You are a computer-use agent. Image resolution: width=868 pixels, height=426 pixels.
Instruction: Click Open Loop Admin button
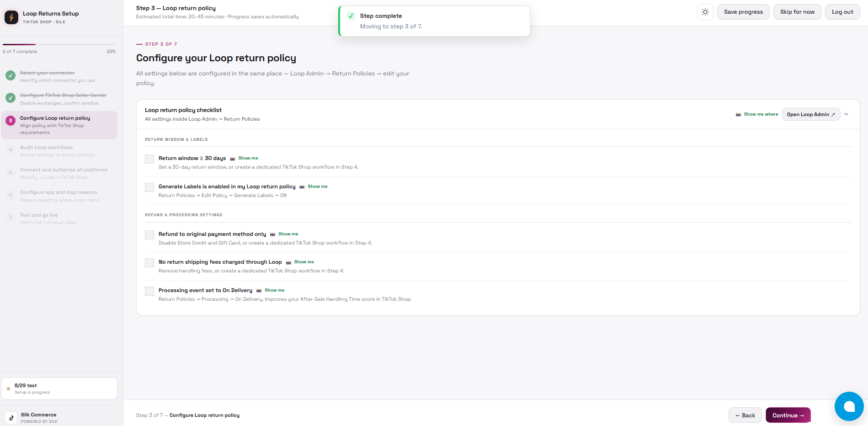811,114
